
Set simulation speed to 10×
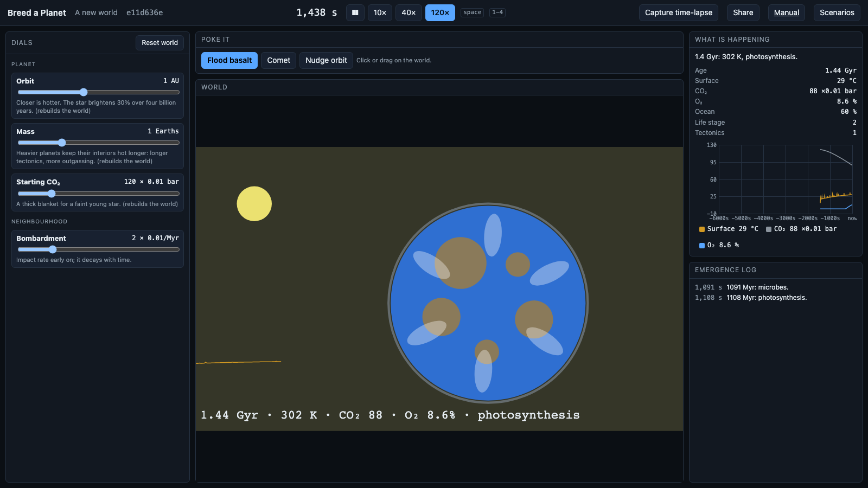[x=380, y=12]
